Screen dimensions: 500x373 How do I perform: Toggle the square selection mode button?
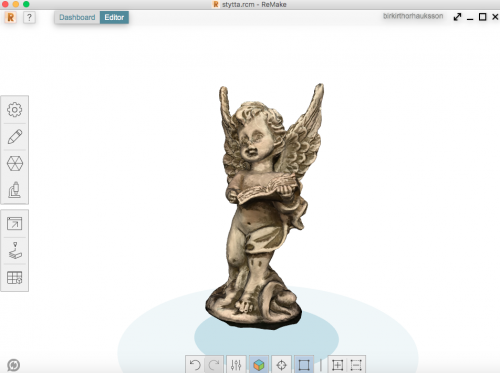pyautogui.click(x=304, y=365)
